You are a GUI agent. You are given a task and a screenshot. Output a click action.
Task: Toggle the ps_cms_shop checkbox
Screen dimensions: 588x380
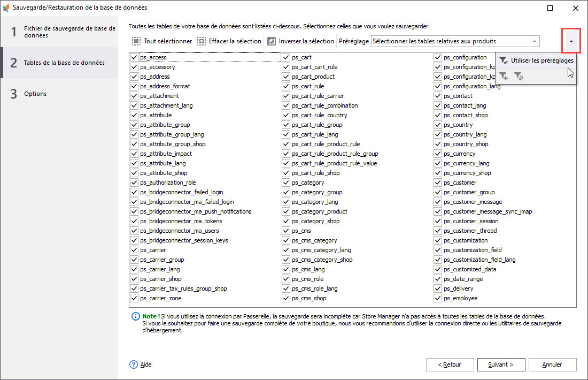coord(286,298)
